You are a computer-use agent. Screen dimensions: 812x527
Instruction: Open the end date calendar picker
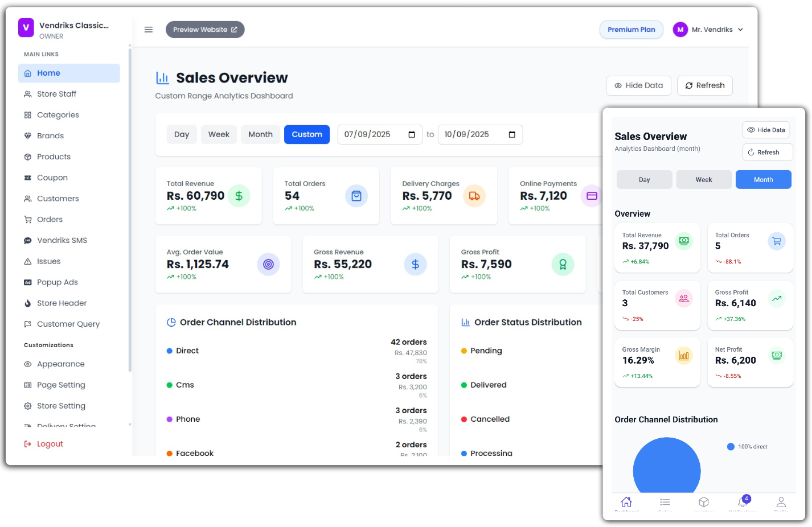(x=512, y=134)
